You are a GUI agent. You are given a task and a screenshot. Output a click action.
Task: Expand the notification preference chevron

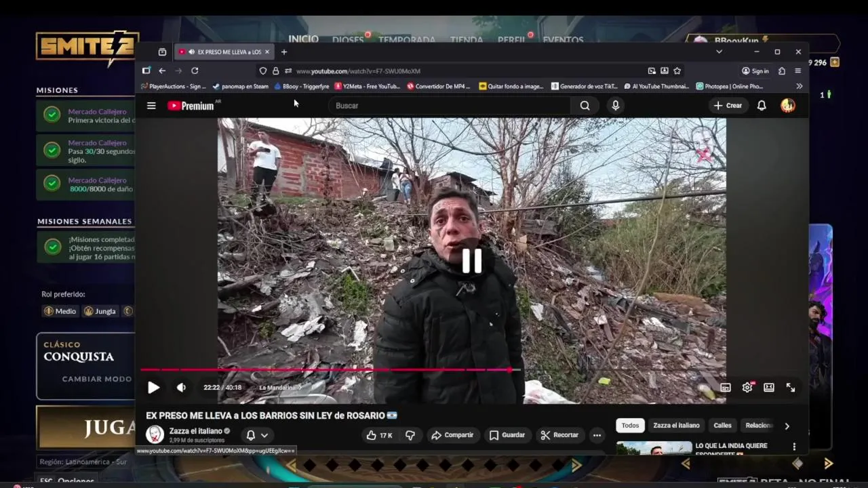click(x=264, y=435)
